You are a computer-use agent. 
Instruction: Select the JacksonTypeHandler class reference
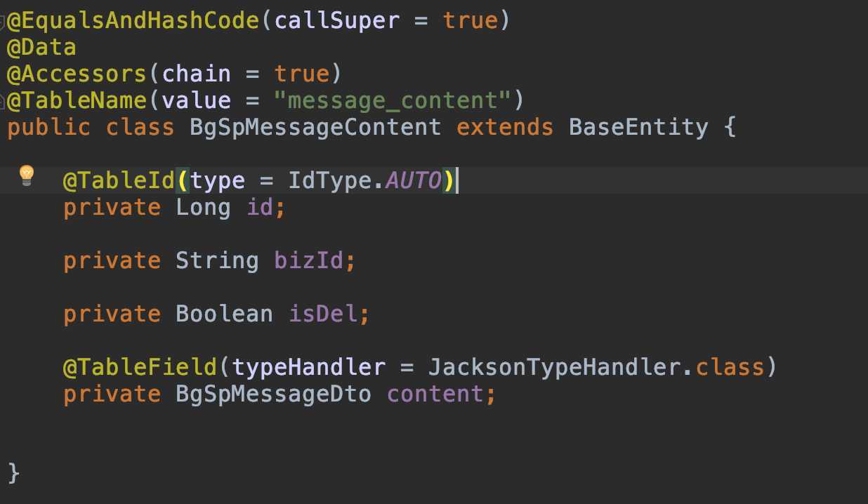pyautogui.click(x=554, y=367)
